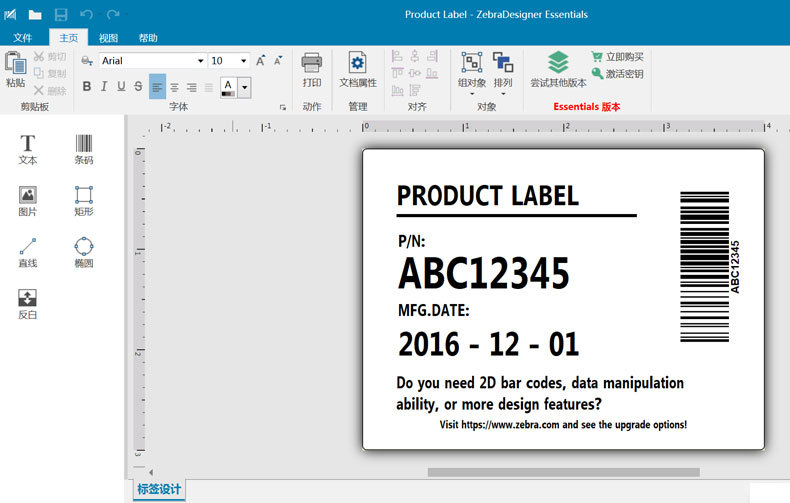
Task: Open the Print (打印) action
Action: pos(311,70)
